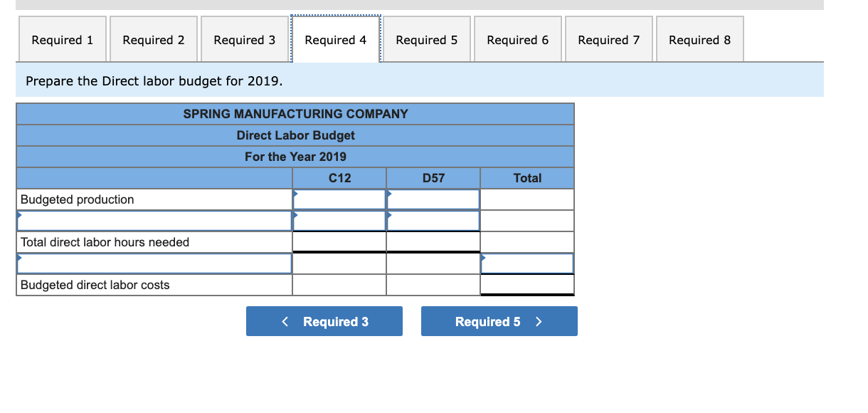Click the Total column header

527,178
